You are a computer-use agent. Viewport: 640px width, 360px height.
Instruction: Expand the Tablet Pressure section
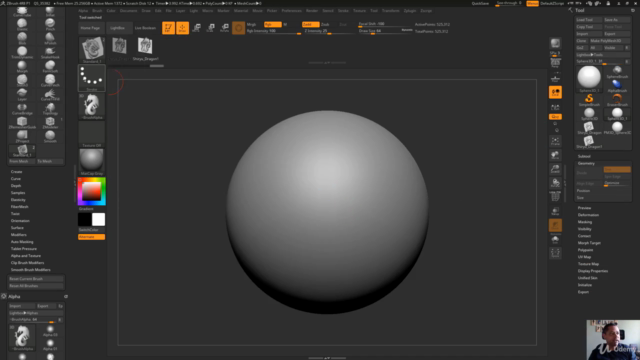(x=24, y=249)
